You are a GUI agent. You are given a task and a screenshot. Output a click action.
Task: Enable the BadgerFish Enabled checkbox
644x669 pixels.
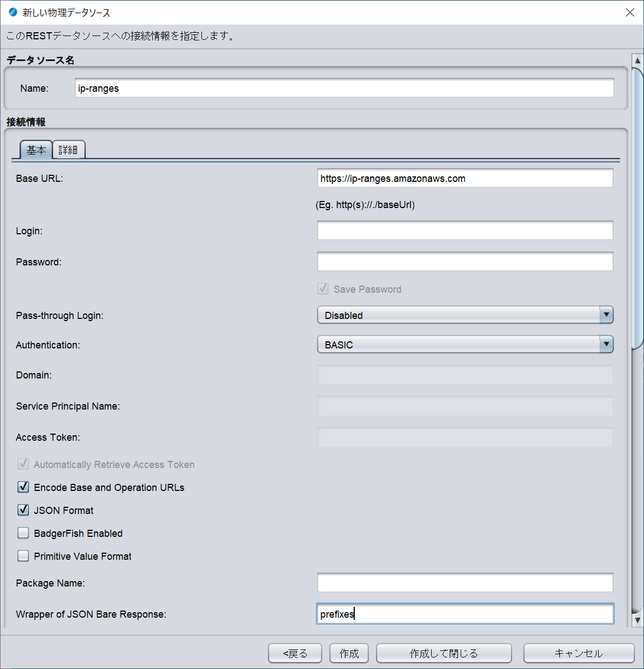(23, 532)
